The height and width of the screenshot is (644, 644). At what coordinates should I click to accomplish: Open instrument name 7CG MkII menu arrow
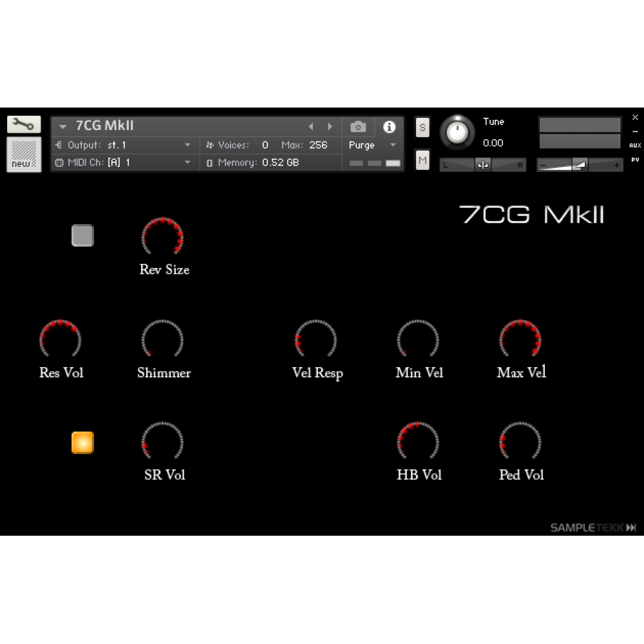click(63, 127)
